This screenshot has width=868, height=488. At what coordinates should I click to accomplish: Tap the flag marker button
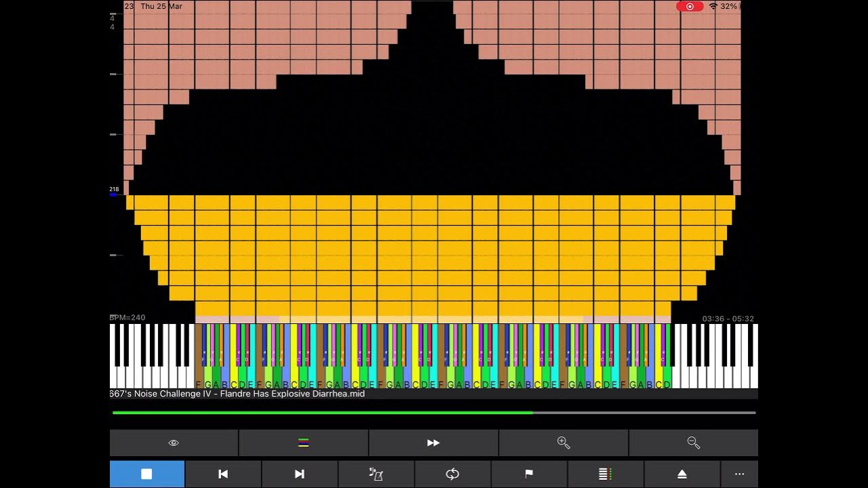(x=529, y=474)
